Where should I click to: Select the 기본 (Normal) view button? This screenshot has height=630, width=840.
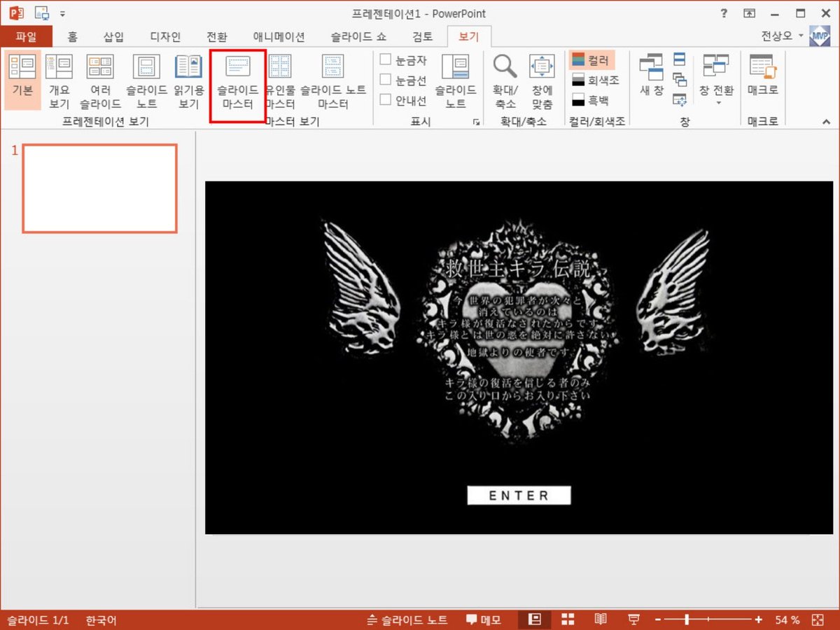point(22,80)
